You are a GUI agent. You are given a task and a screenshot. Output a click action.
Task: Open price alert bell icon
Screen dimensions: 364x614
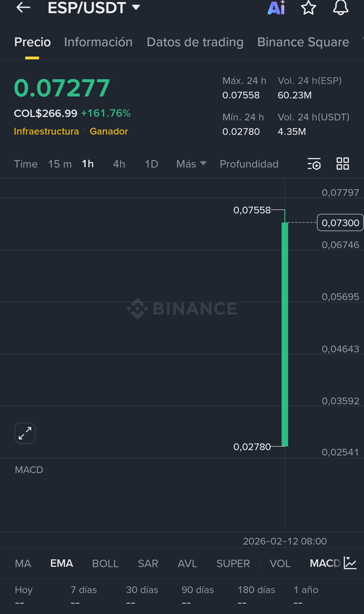click(x=341, y=7)
